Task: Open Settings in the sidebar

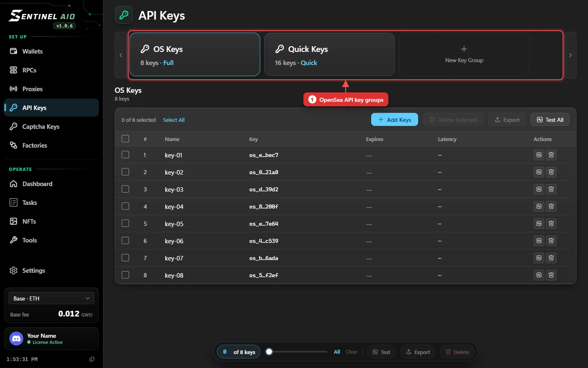Action: tap(51, 270)
